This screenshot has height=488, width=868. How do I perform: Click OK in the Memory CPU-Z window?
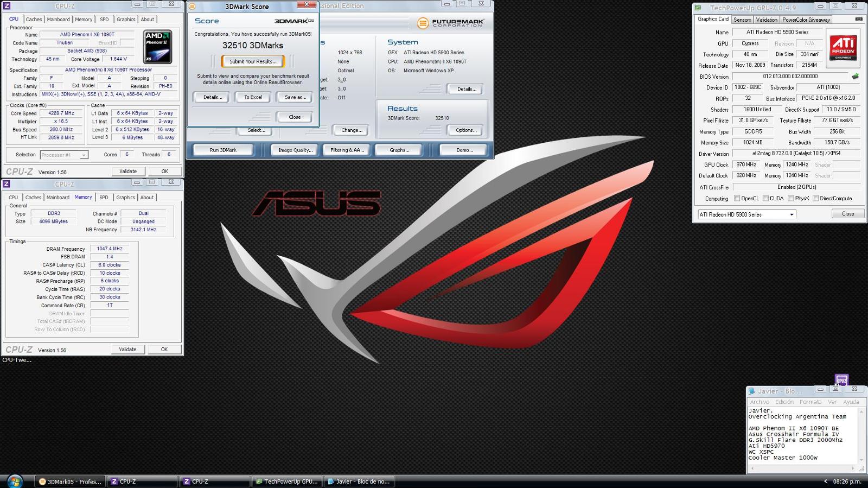pyautogui.click(x=164, y=350)
